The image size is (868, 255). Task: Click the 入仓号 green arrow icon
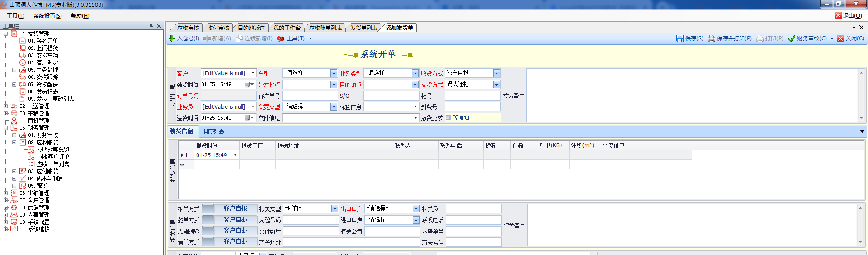click(172, 38)
